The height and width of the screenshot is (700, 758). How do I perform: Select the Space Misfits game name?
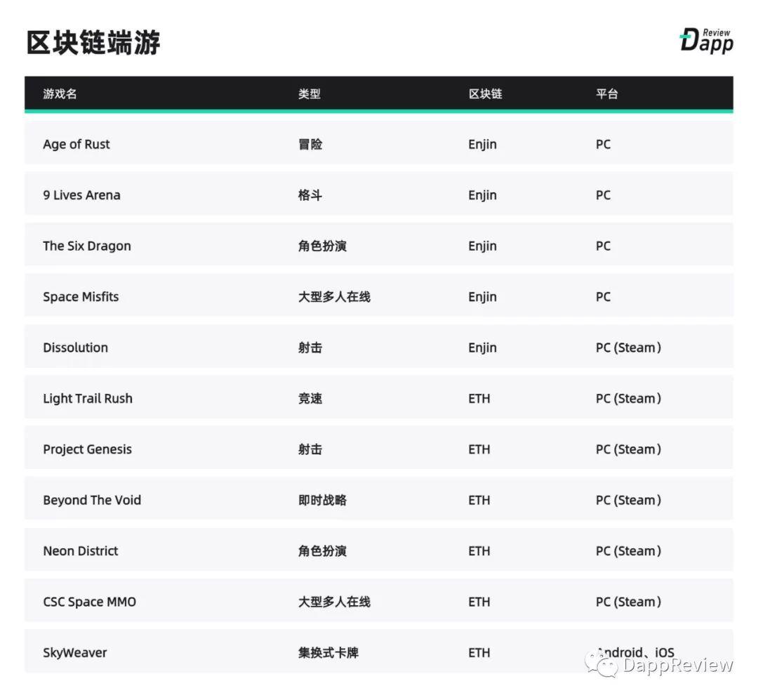81,297
